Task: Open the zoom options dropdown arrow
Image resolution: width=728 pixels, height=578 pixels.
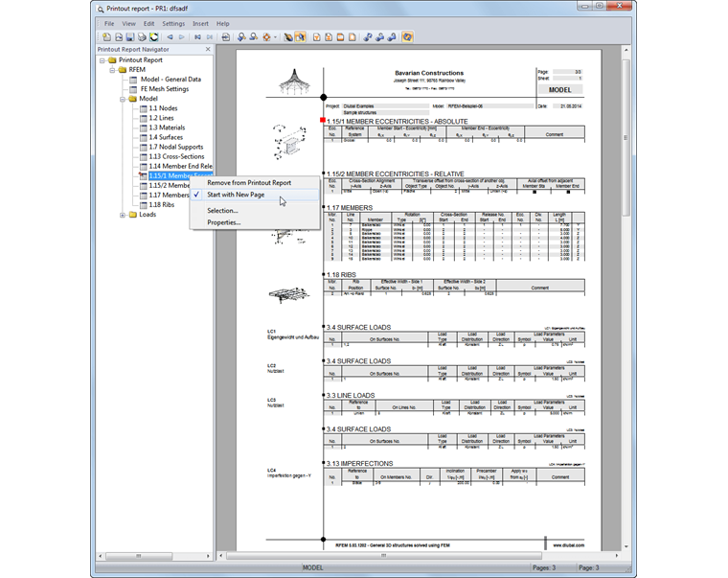Action: [x=275, y=37]
